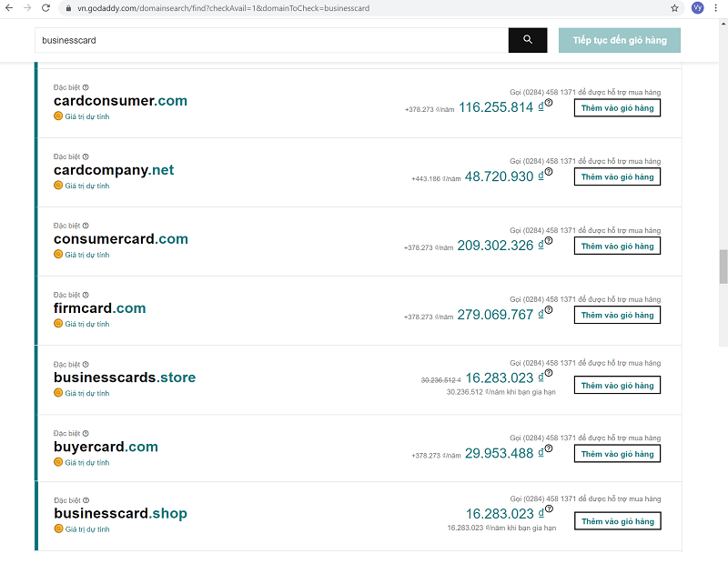Add cardcompany.net to cart
Screen dimensions: 728x584
click(617, 176)
